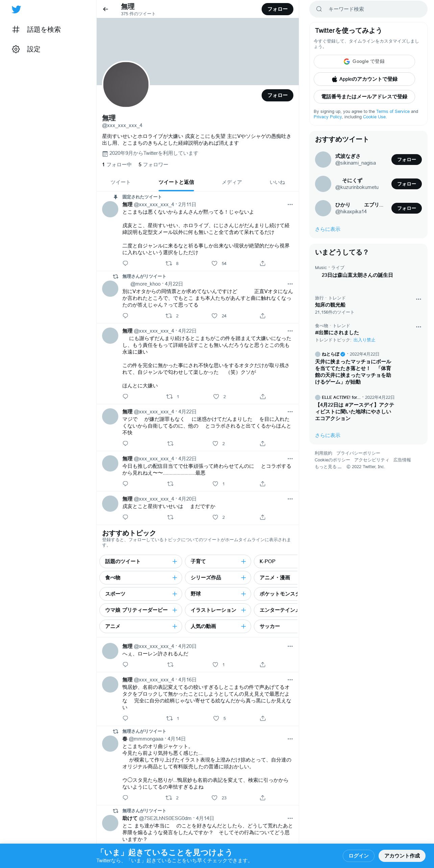The height and width of the screenshot is (868, 434).
Task: Open 設定 gear settings item
Action: tap(26, 49)
